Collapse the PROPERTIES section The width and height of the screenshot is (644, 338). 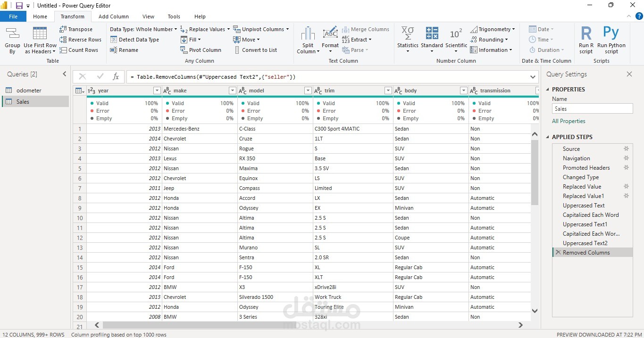(x=548, y=90)
